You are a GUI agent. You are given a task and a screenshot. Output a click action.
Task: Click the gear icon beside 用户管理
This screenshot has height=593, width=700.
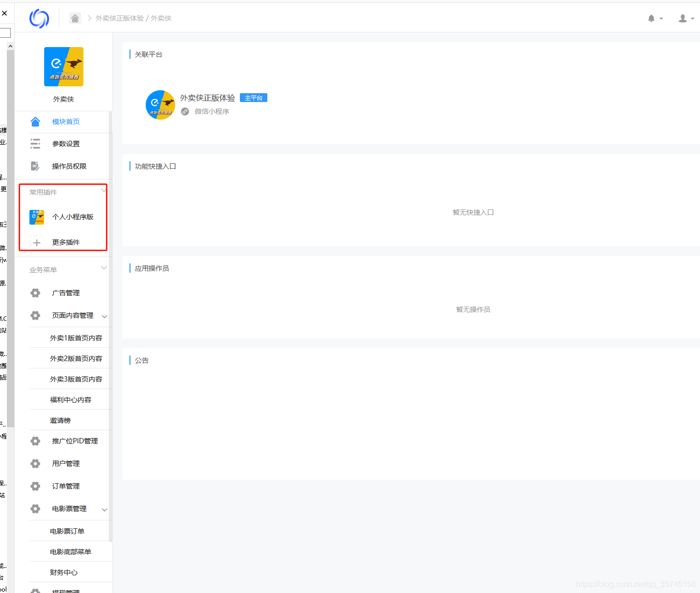[35, 464]
